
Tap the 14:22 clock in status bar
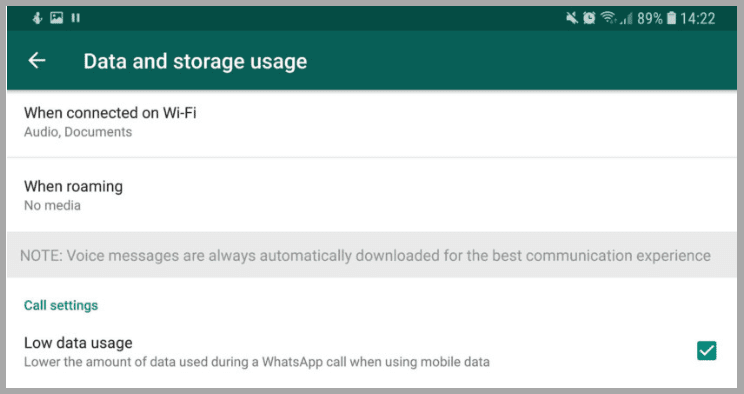(697, 19)
